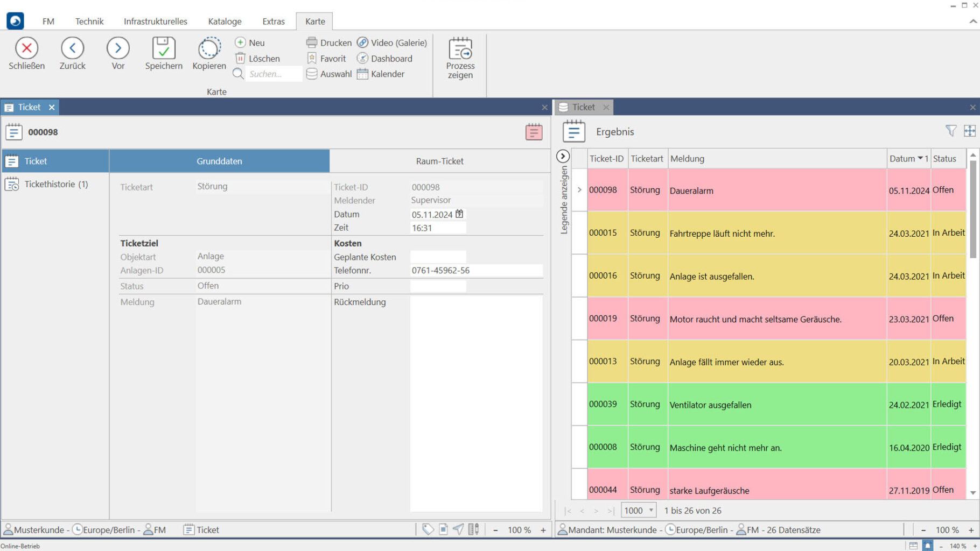Click the Suchen search input field

point(274,74)
